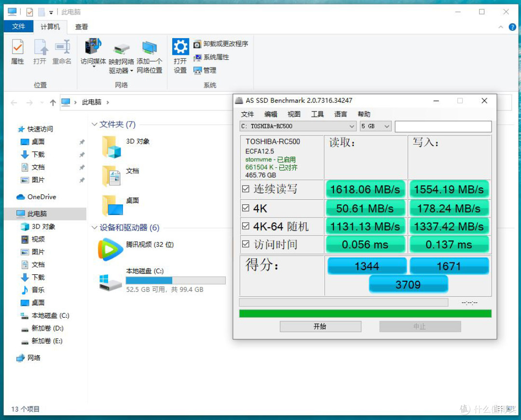Screen dimensions: 521x420
Task: Switch to the 文件 tab in Explorer
Action: click(x=19, y=27)
